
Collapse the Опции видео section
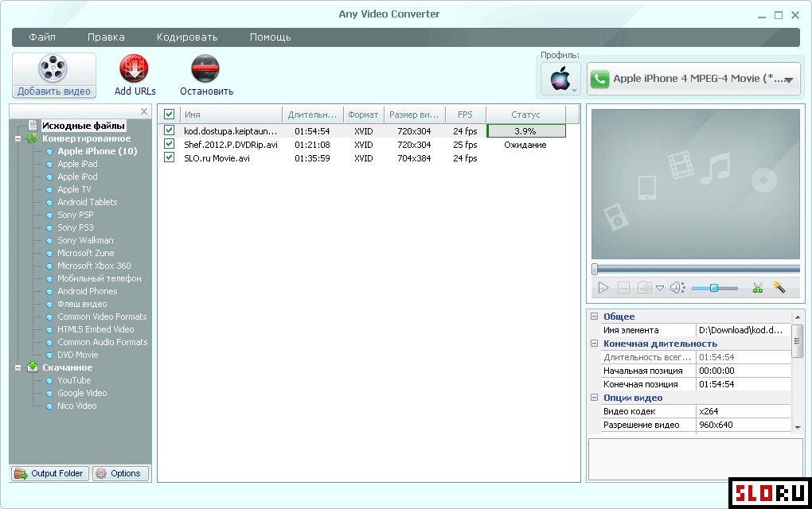594,398
